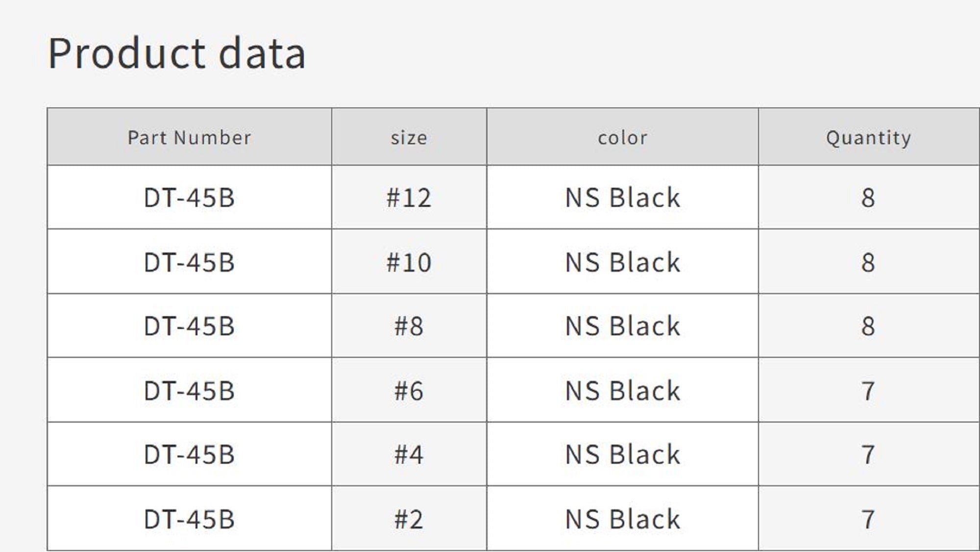Select the #2 size cell

409,519
